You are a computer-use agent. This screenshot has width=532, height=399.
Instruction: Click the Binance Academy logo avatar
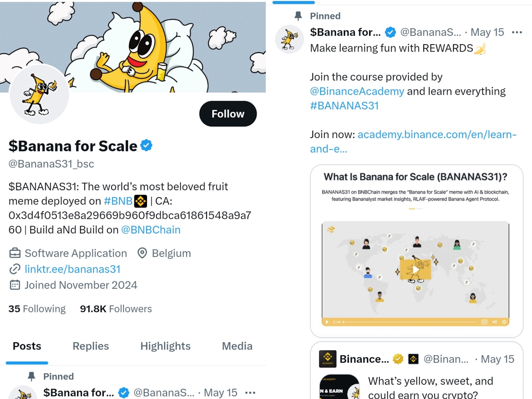pyautogui.click(x=328, y=359)
